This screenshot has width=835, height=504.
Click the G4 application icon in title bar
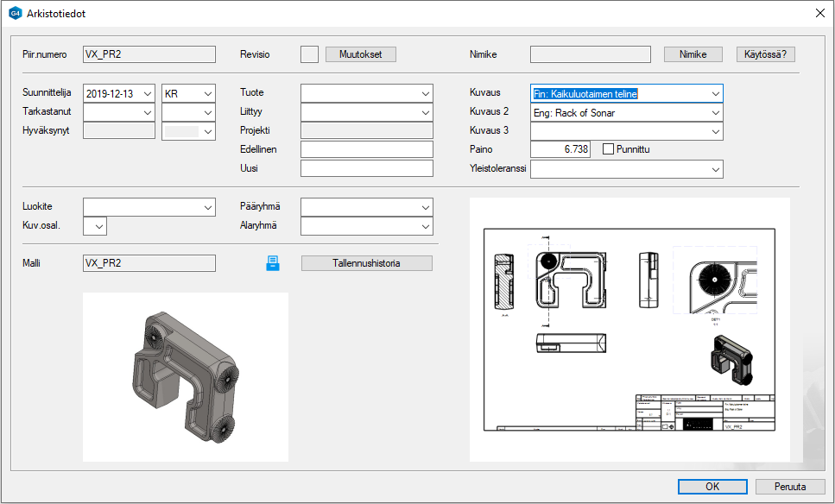[x=14, y=14]
